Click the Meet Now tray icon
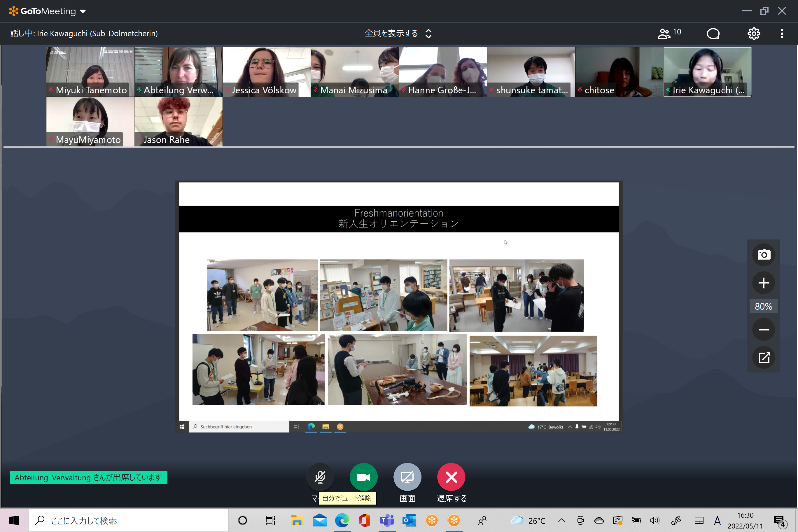This screenshot has width=798, height=532. click(x=580, y=520)
